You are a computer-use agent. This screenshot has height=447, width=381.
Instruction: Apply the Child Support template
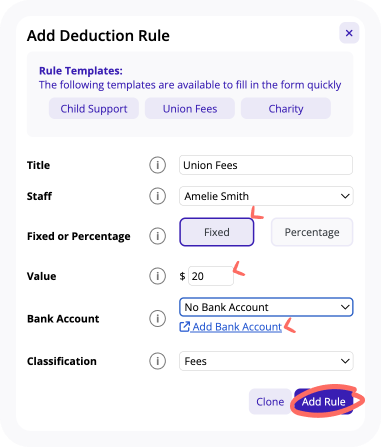tap(94, 109)
